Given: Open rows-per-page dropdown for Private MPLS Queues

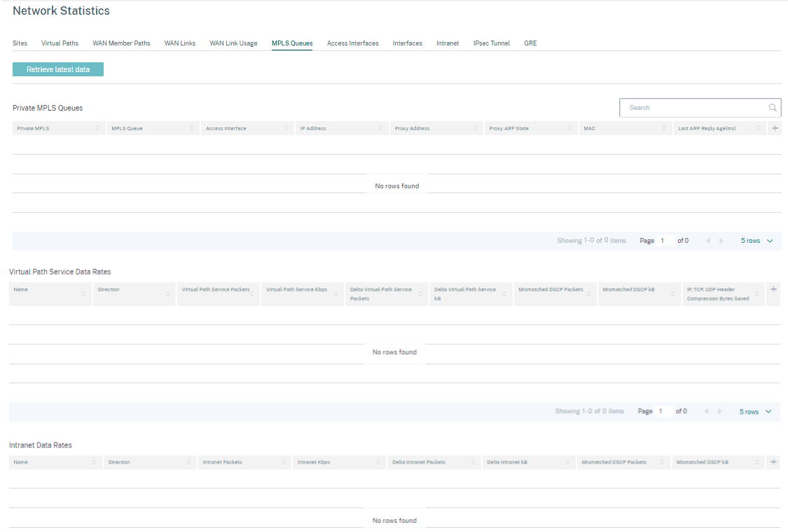Looking at the screenshot, I should point(757,241).
